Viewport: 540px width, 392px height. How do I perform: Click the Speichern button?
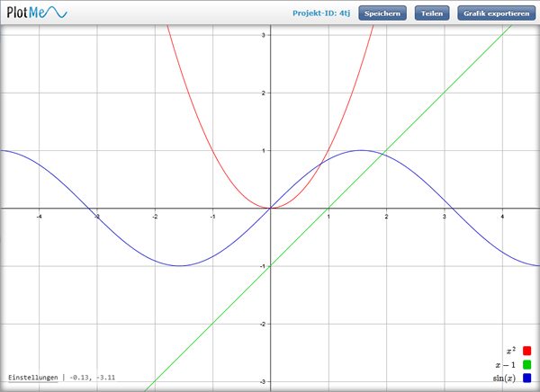point(382,13)
